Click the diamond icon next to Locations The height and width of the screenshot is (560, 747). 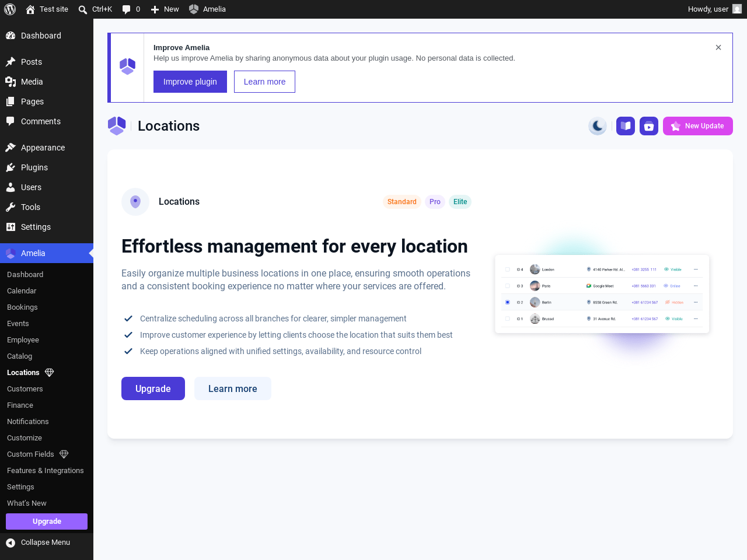tap(50, 373)
